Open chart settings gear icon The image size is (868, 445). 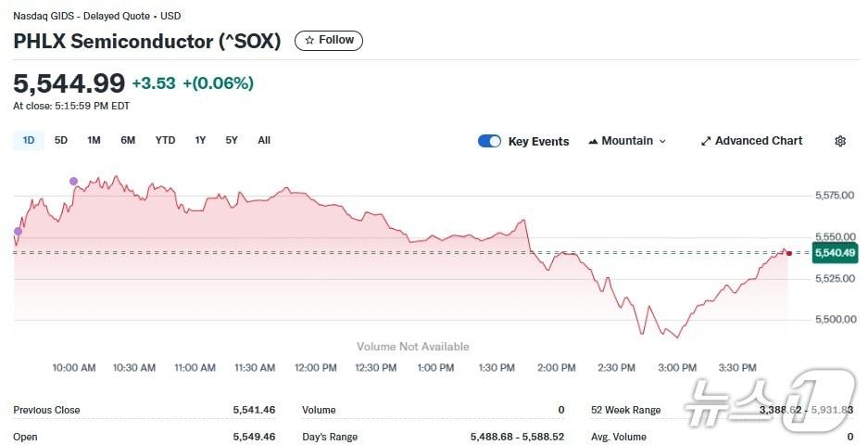[x=840, y=141]
